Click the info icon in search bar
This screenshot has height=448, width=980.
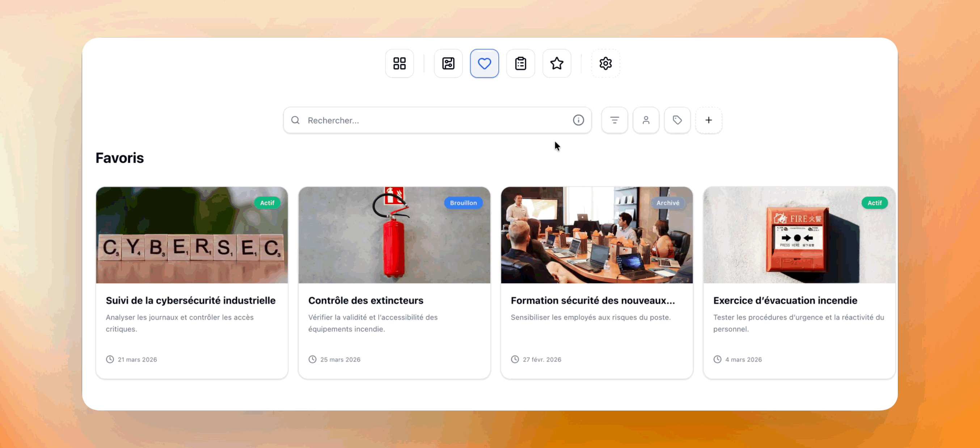coord(578,120)
